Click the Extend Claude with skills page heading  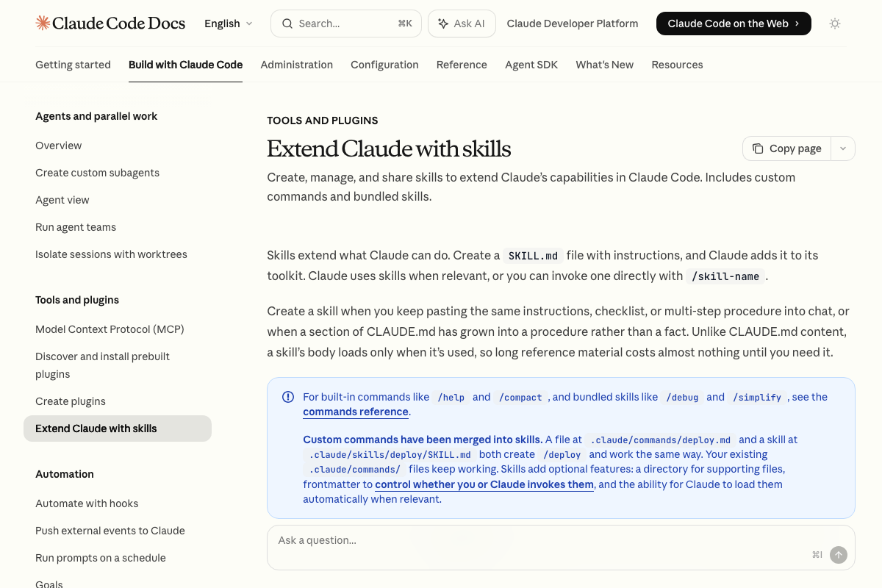(389, 148)
